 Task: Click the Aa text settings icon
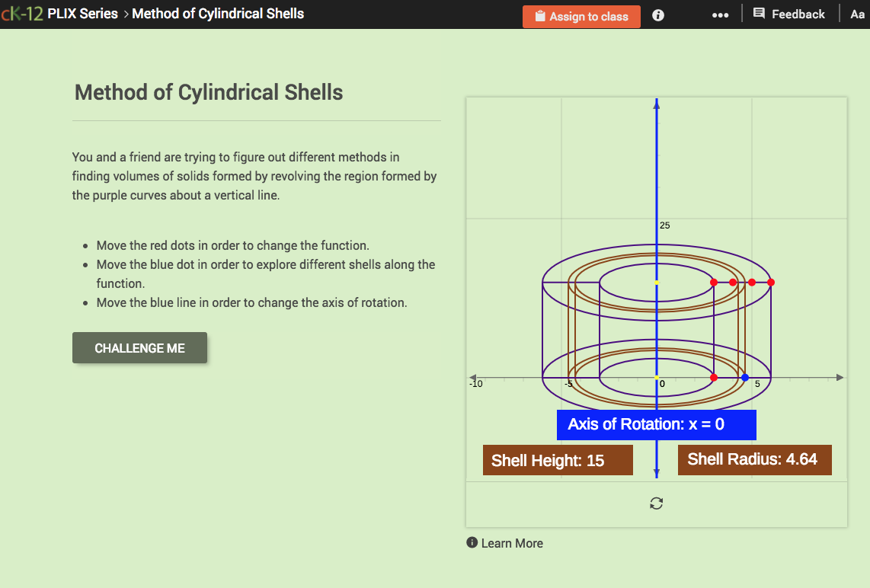point(857,14)
